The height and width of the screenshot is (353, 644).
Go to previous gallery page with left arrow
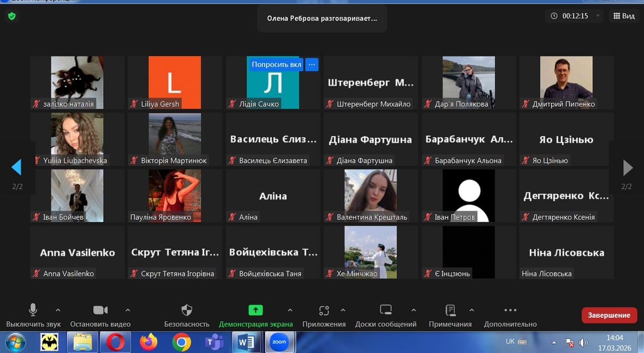pos(17,167)
